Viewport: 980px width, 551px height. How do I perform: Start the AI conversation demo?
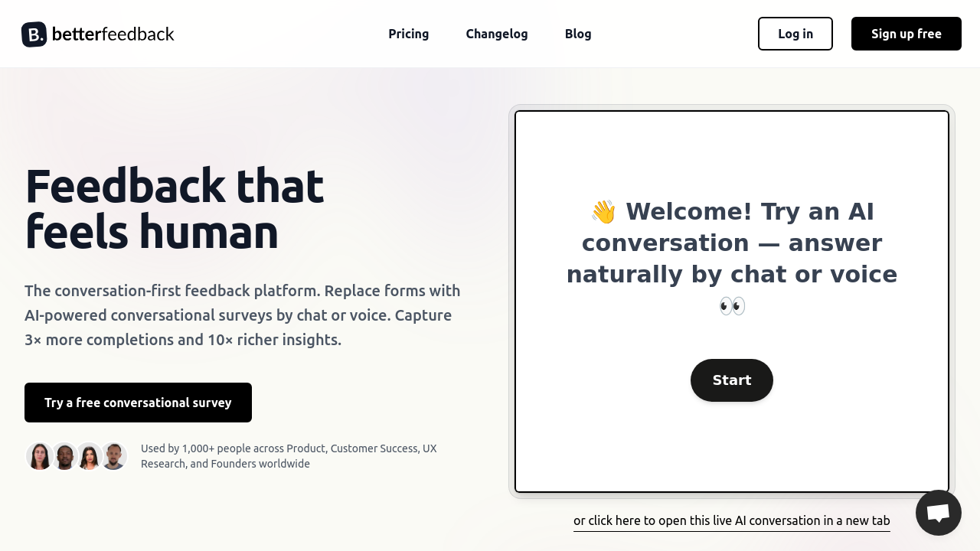pos(732,380)
